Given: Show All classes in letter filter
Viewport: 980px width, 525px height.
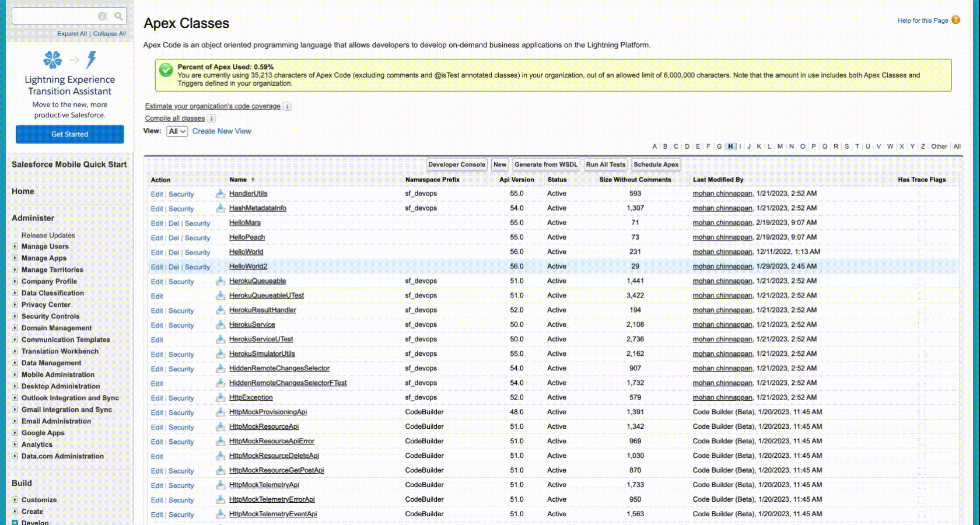Looking at the screenshot, I should click(x=957, y=146).
